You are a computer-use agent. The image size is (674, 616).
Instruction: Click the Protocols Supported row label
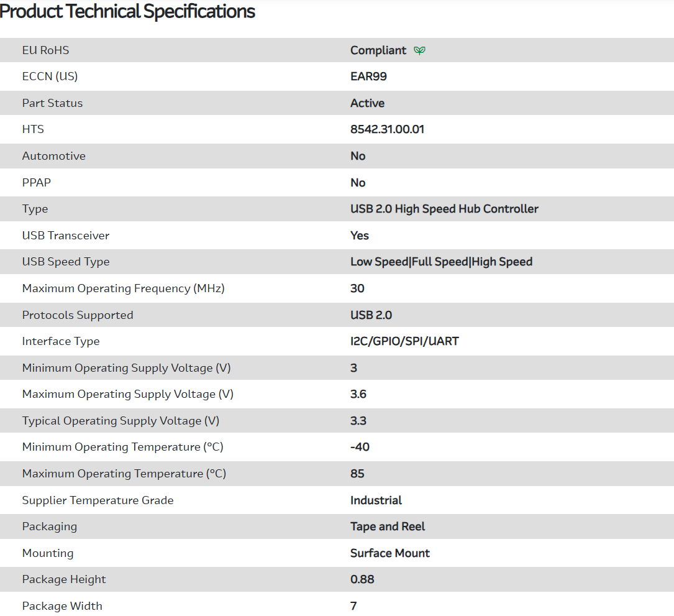[78, 315]
